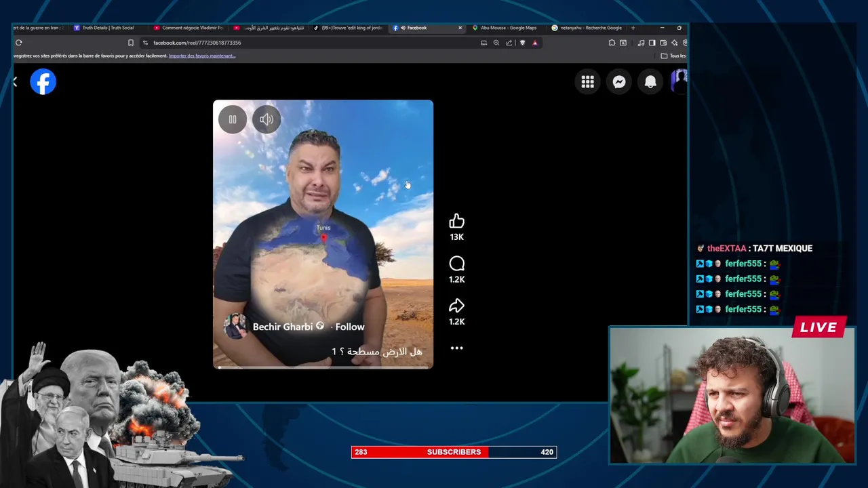The width and height of the screenshot is (868, 488).
Task: Open Facebook Messenger chats
Action: tap(618, 81)
